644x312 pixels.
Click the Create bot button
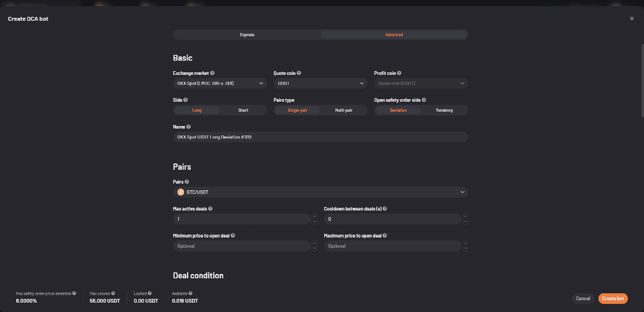(x=613, y=298)
